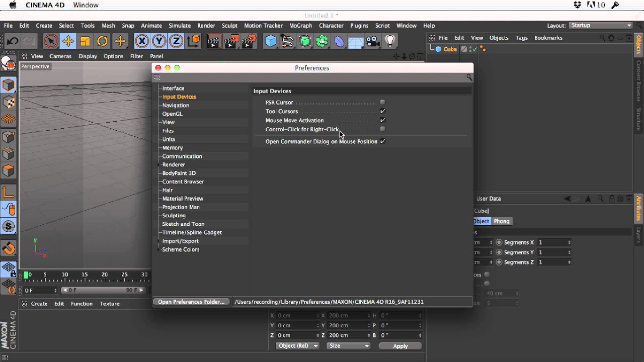Click the Object Manager home icon
Viewport: 644px width, 362px height.
pyautogui.click(x=611, y=38)
